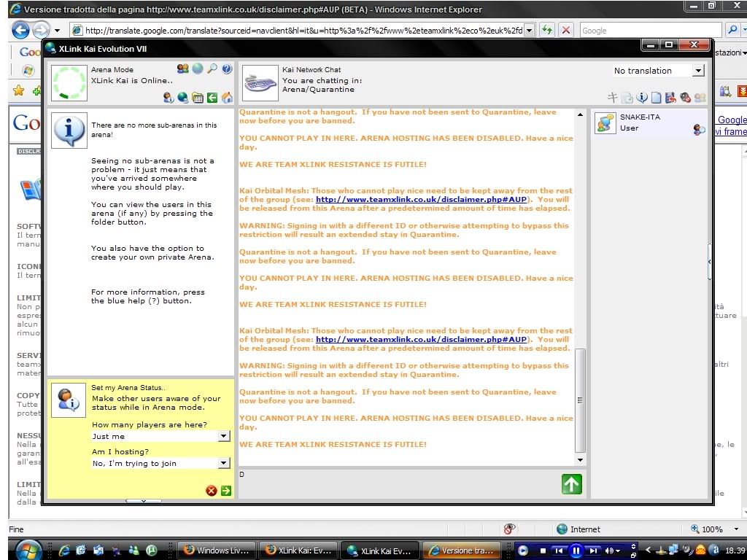Open the Windows Start menu
This screenshot has height=560, width=747.
pos(28,551)
